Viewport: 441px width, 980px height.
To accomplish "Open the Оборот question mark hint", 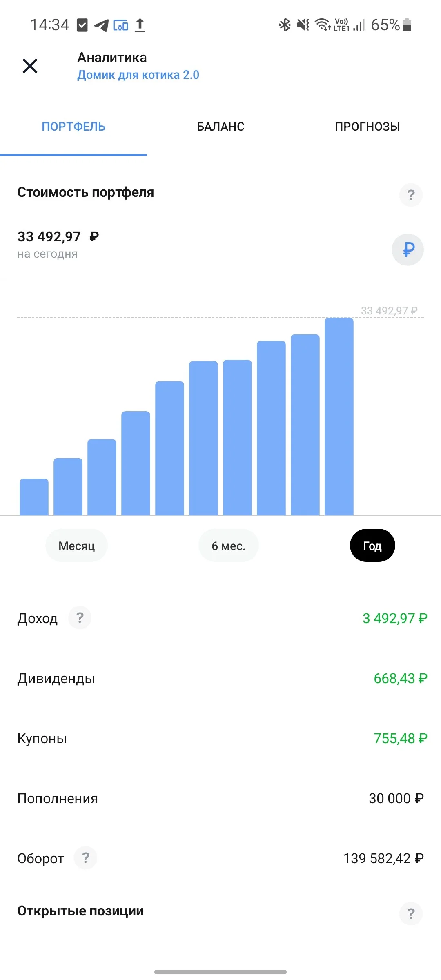I will point(85,858).
